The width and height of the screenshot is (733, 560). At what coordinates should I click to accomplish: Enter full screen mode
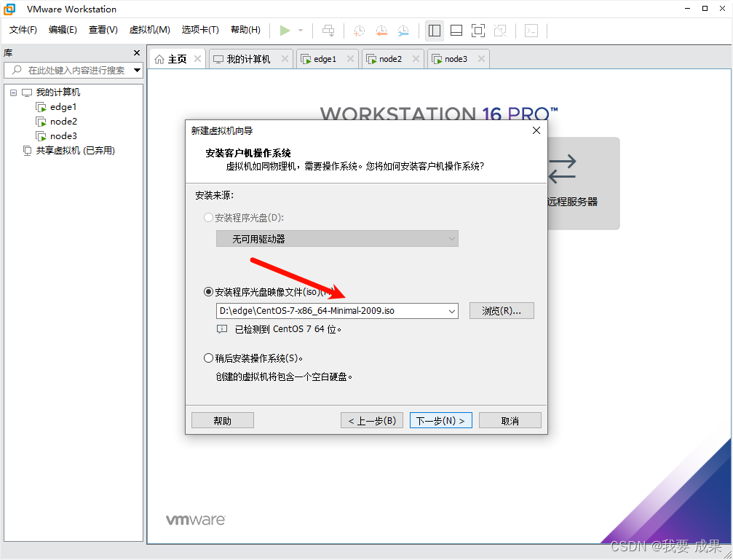478,31
